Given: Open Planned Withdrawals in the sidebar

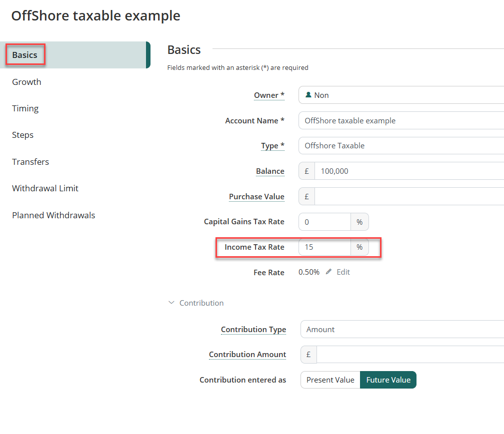Looking at the screenshot, I should [53, 215].
